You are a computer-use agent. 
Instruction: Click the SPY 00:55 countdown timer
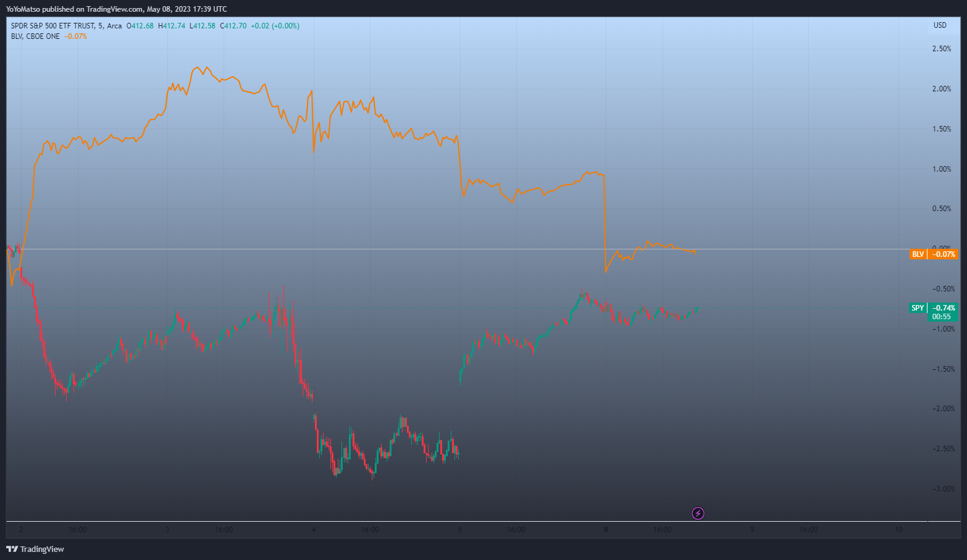pyautogui.click(x=942, y=317)
